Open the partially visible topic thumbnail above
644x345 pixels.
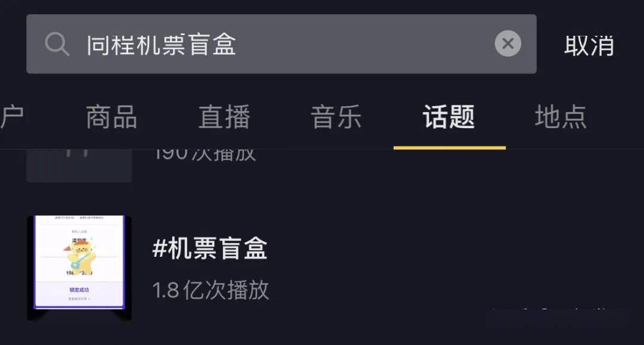tap(79, 165)
